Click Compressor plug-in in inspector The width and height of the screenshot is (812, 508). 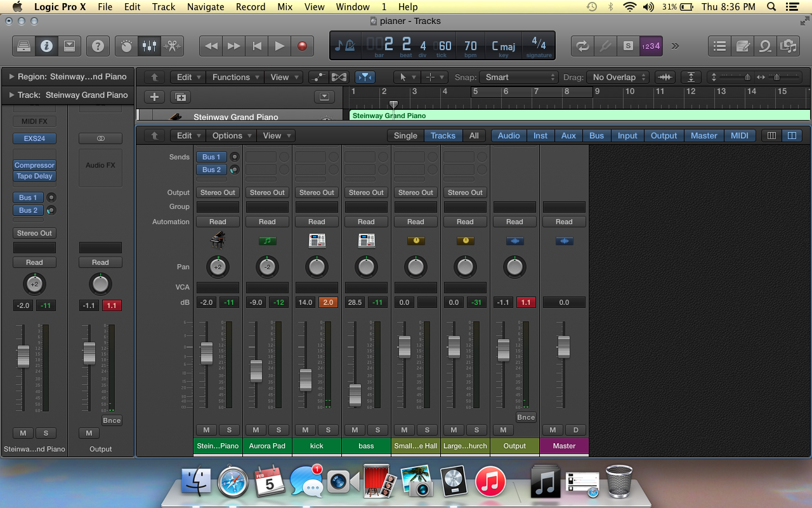point(35,165)
